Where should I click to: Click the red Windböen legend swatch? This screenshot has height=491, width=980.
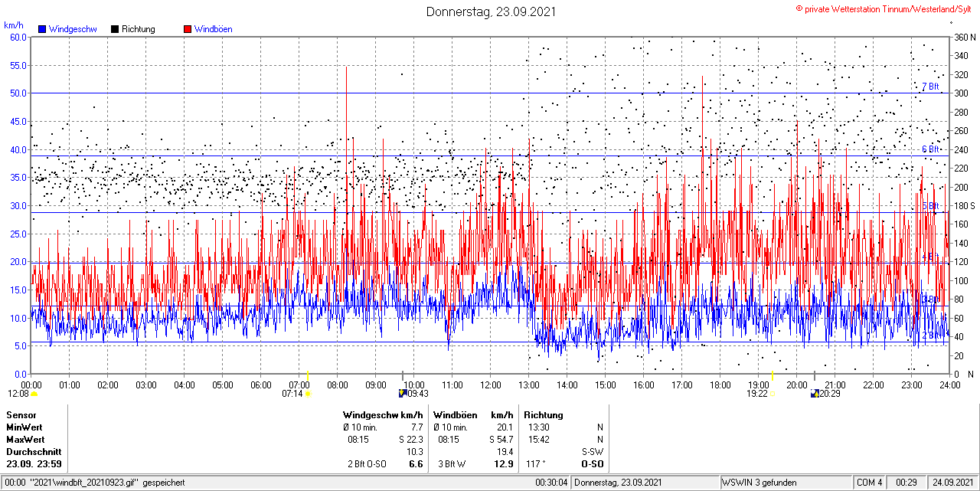click(x=188, y=29)
